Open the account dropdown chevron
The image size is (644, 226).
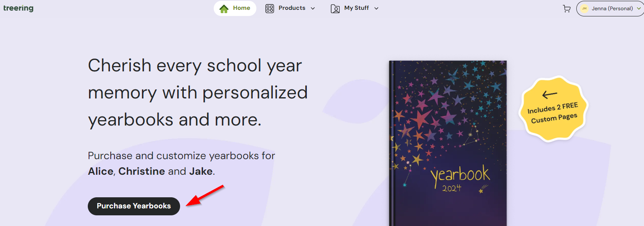point(639,9)
